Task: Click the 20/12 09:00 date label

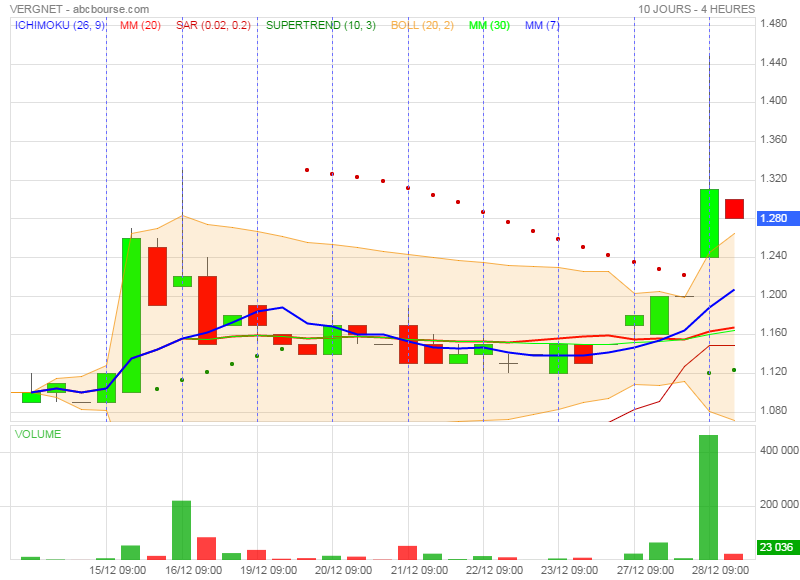Action: tap(343, 570)
